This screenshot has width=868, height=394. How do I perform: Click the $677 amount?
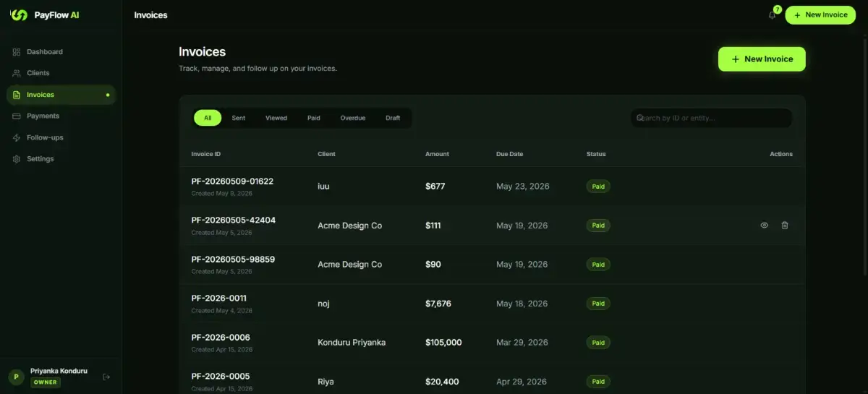point(435,187)
